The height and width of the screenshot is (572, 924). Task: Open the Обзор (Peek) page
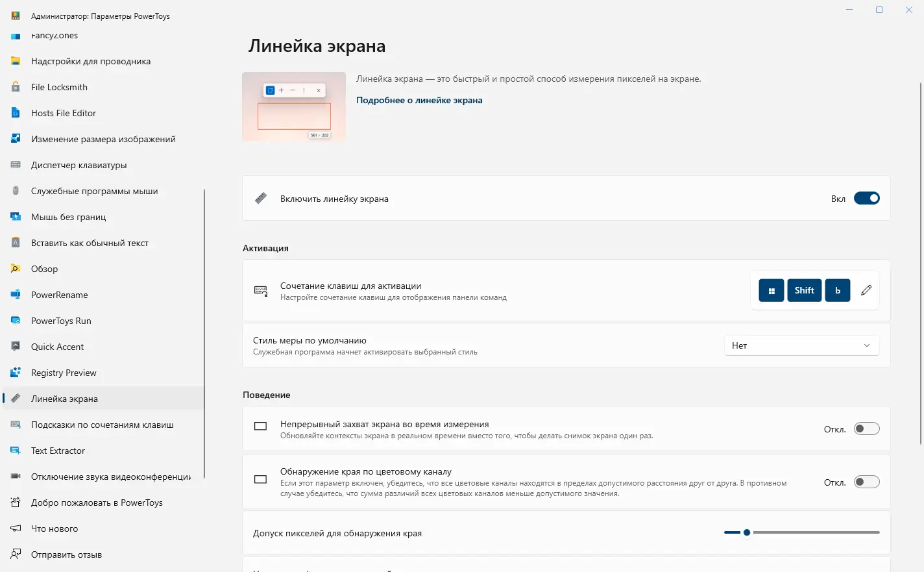coord(44,269)
